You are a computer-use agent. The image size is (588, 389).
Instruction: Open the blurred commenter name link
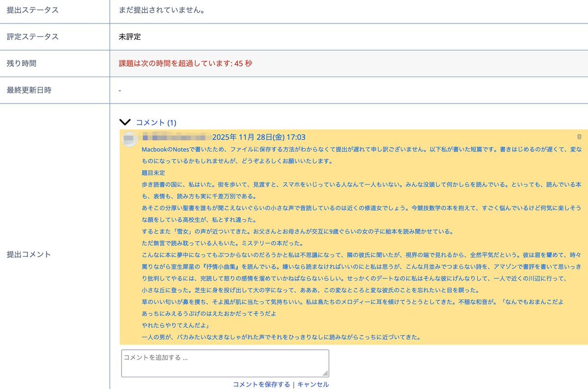[x=175, y=137]
